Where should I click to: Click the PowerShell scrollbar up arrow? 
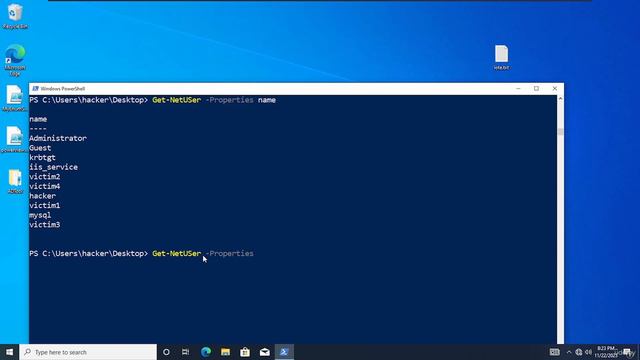pos(560,99)
